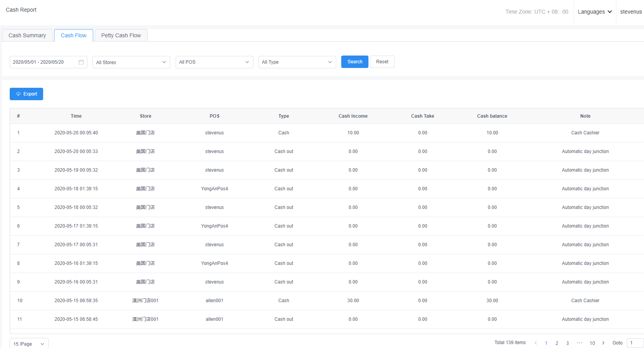The image size is (644, 348).
Task: Click the Goto page number input
Action: point(635,343)
